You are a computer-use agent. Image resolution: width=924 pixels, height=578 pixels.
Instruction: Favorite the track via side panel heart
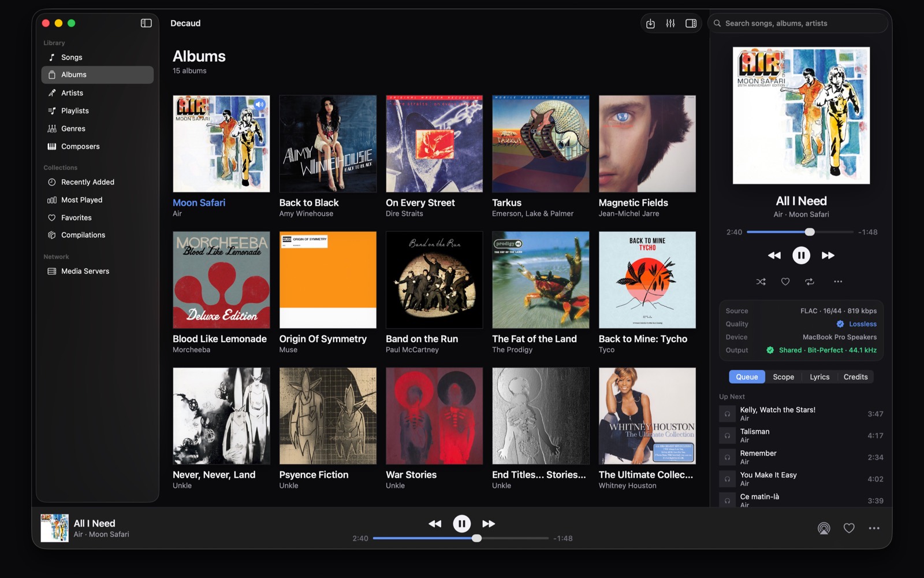click(x=785, y=281)
